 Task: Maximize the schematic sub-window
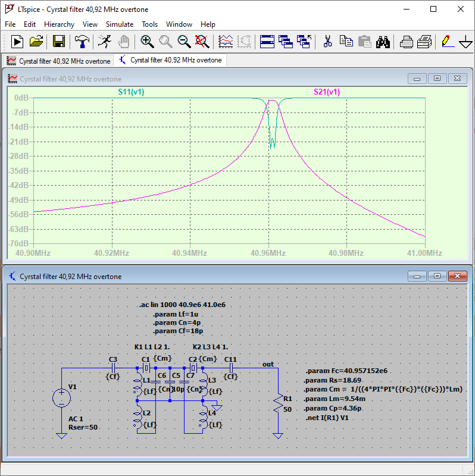(x=437, y=276)
